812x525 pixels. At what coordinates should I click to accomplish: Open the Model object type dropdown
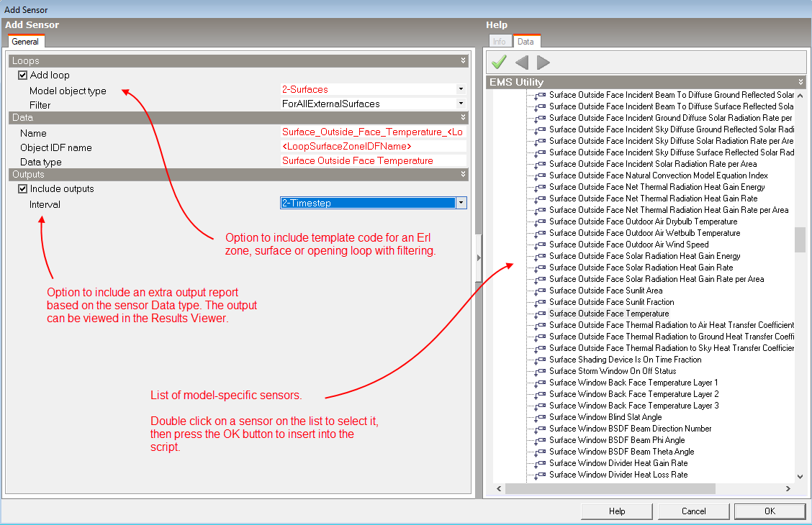click(461, 90)
